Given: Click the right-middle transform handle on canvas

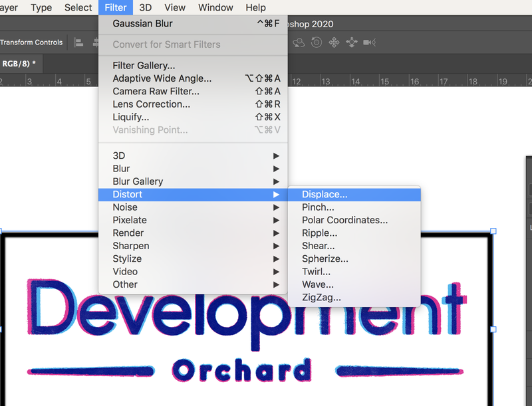Looking at the screenshot, I should click(493, 329).
